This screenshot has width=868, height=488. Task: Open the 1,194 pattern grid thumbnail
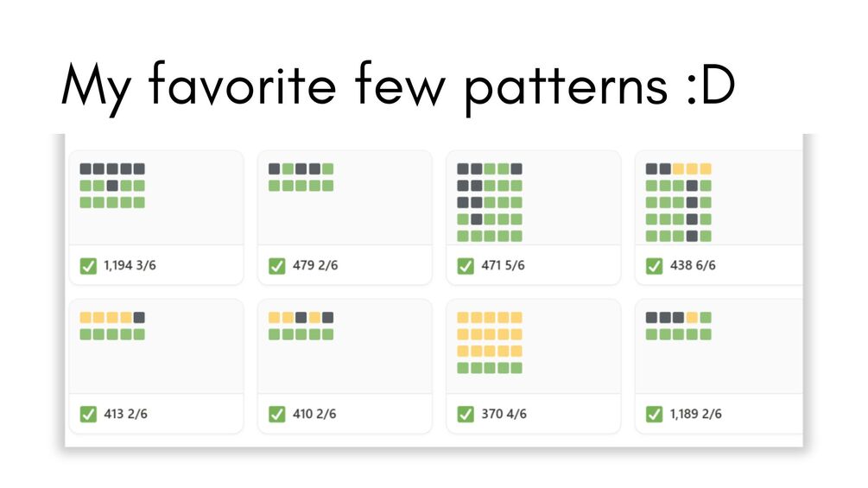coord(112,186)
